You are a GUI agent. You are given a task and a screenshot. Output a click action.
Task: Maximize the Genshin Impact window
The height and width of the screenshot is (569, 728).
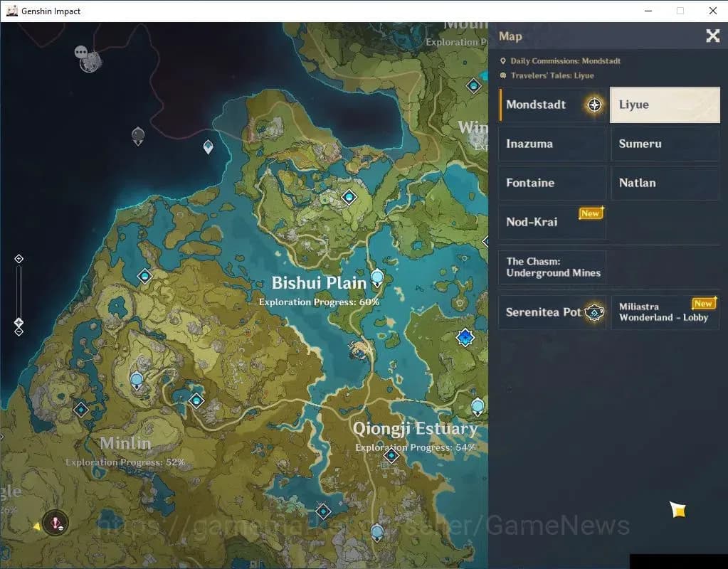click(x=680, y=11)
